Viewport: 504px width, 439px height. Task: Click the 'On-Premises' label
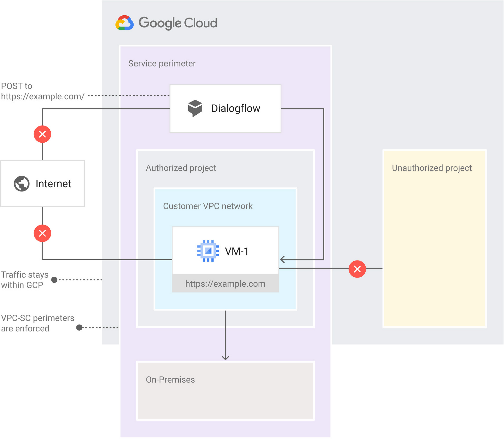pyautogui.click(x=170, y=380)
